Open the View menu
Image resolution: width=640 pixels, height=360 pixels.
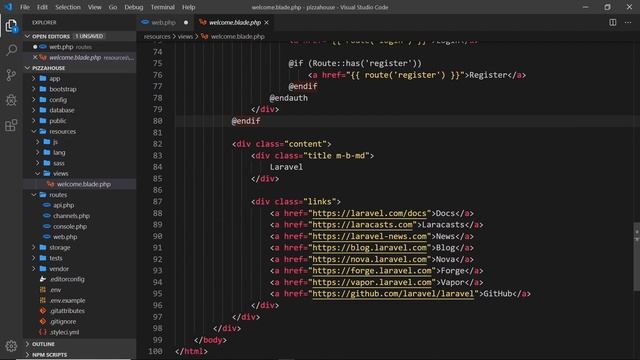tap(95, 7)
